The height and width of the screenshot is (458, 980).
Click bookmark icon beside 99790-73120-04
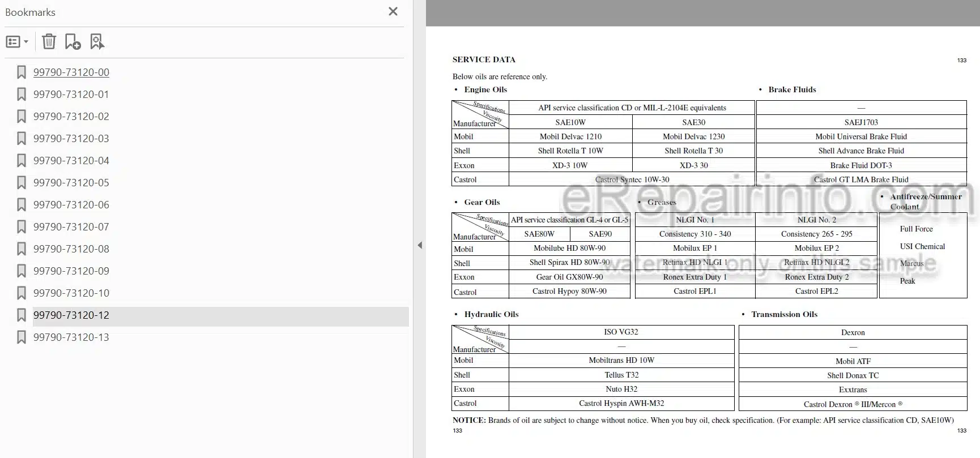tap(22, 161)
